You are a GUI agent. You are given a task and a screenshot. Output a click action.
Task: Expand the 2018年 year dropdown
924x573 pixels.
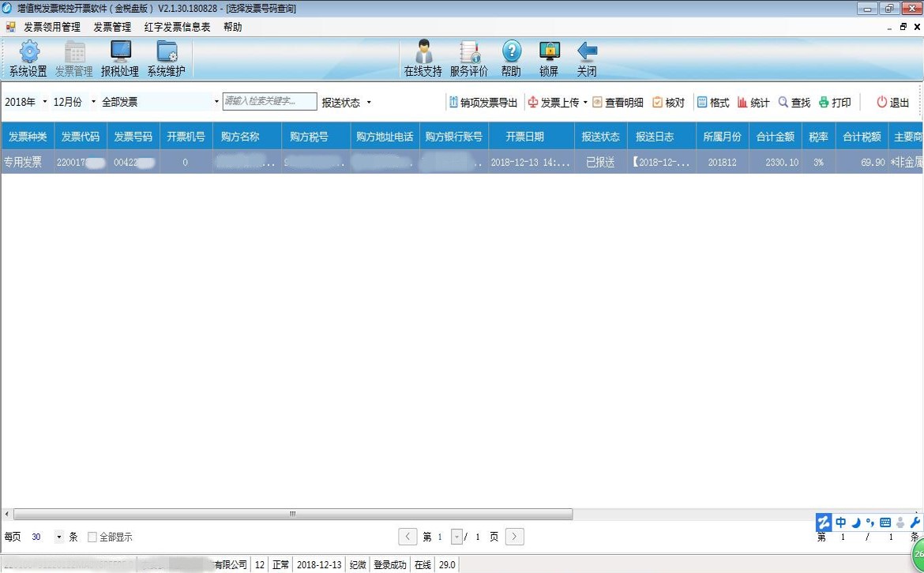coord(44,102)
